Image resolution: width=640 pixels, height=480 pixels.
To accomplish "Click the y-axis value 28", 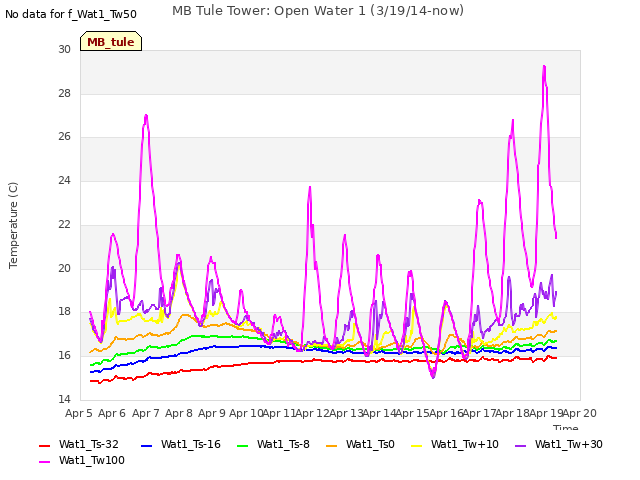I will (64, 93).
